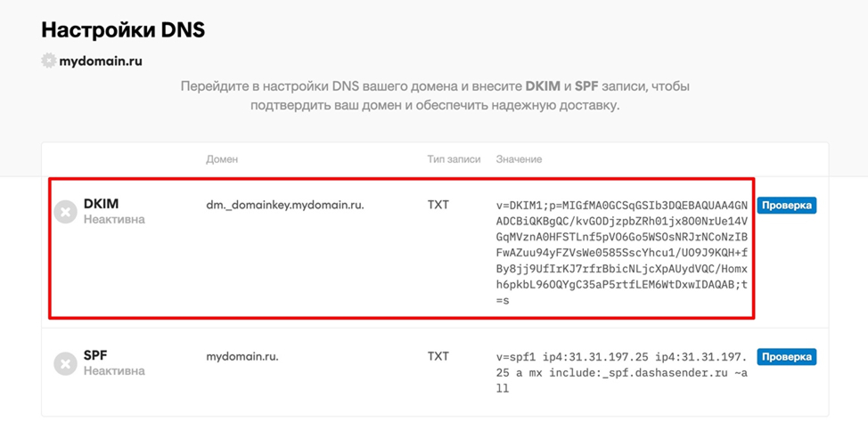This screenshot has width=868, height=430.
Task: Click the gear icon beside mydomain.ru
Action: 48,61
